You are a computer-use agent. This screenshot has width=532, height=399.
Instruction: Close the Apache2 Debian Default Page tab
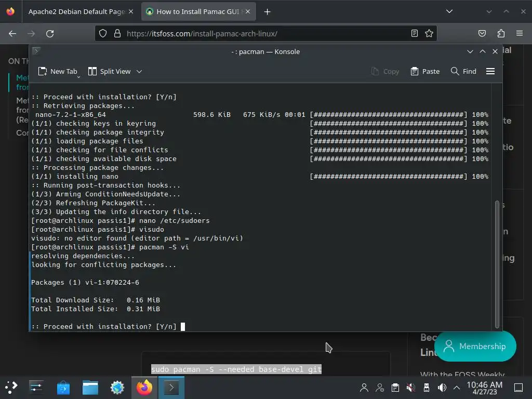pos(131,11)
